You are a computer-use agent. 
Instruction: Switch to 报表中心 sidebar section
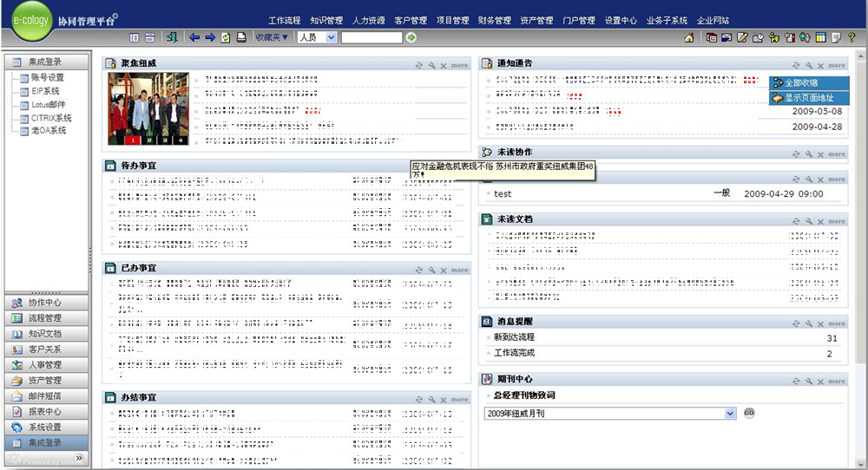pos(47,411)
